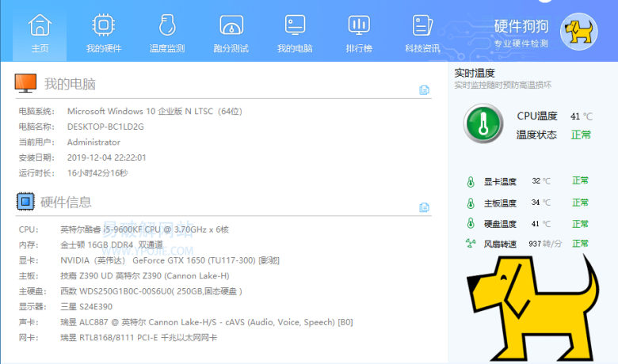This screenshot has height=364, width=618.
Task: Click the green CPU thermometer gauge
Action: point(483,123)
